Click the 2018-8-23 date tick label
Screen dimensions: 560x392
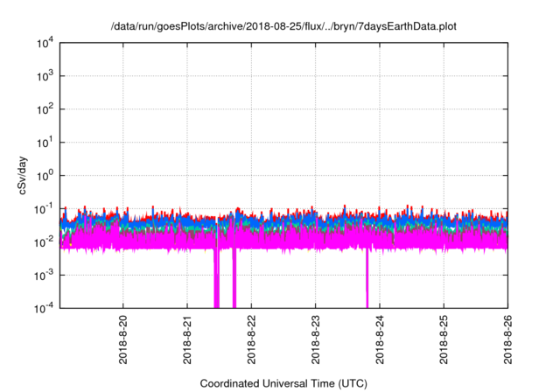point(315,339)
